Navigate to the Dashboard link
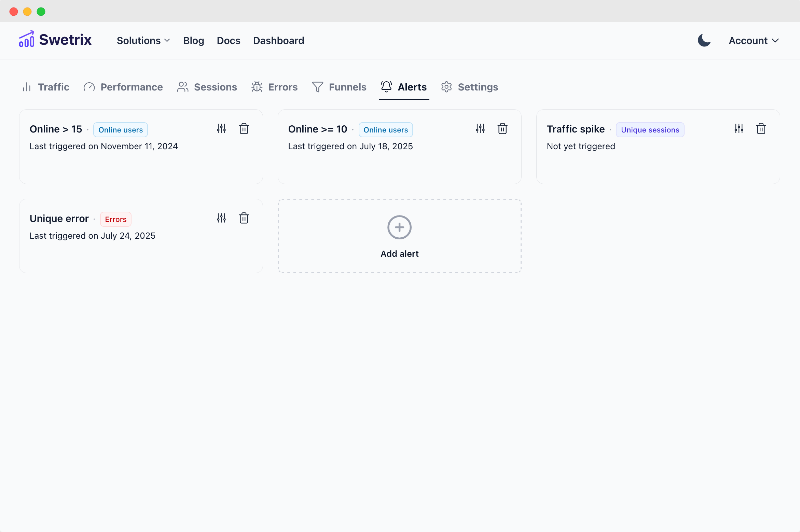The width and height of the screenshot is (800, 532). tap(278, 41)
